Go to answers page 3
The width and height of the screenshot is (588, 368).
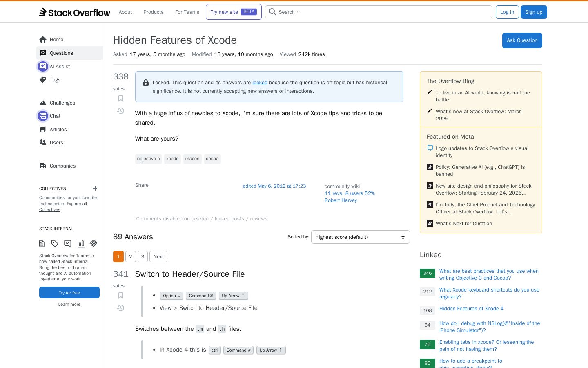pos(143,257)
